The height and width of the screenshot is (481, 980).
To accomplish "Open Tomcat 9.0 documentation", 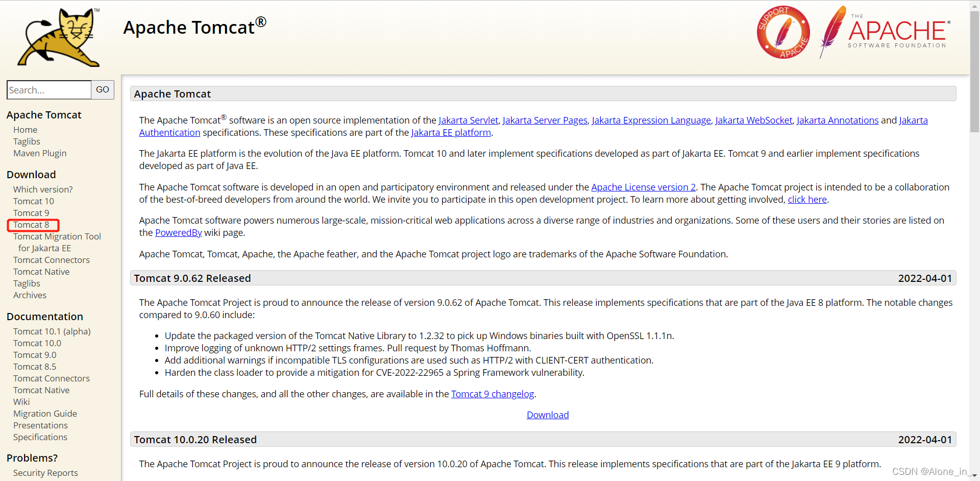I will tap(35, 355).
